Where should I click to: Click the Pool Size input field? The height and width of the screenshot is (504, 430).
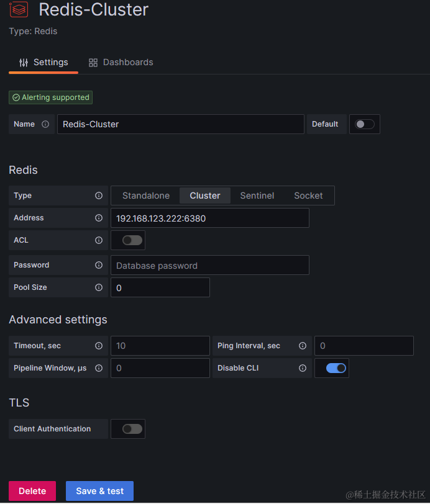pos(160,287)
